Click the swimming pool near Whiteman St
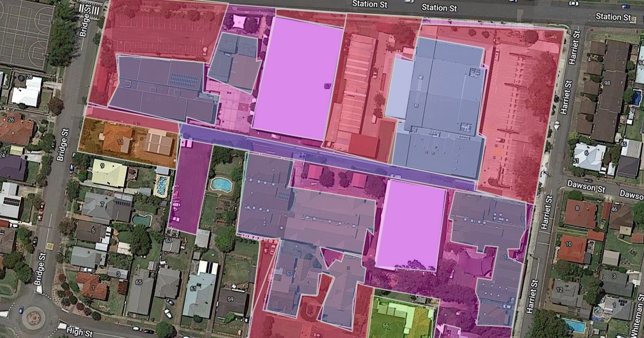 coord(575,325)
